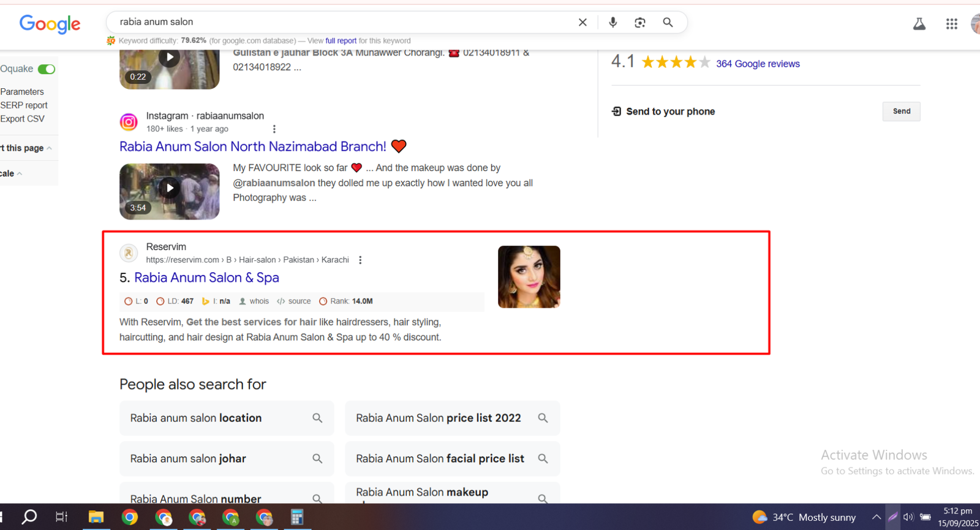Open three-dot menu for Reservim result

click(x=360, y=260)
